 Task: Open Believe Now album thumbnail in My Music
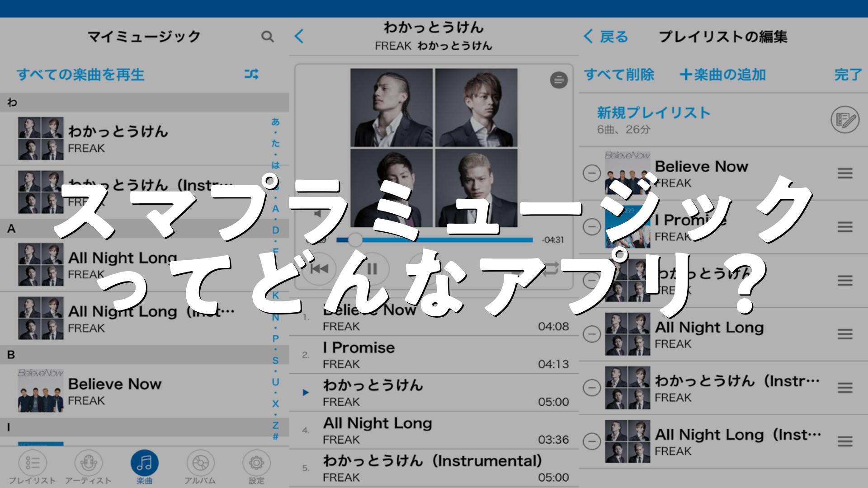click(x=41, y=391)
